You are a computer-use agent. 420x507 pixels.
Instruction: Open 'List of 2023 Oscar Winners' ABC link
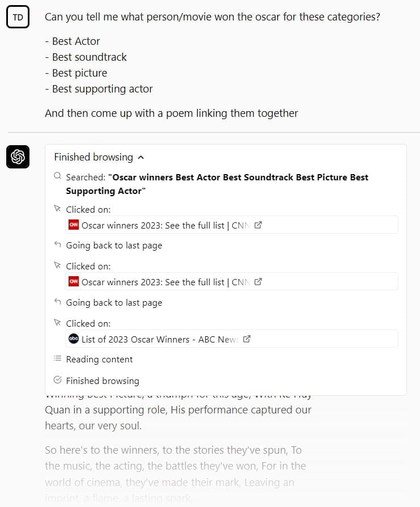click(x=160, y=339)
